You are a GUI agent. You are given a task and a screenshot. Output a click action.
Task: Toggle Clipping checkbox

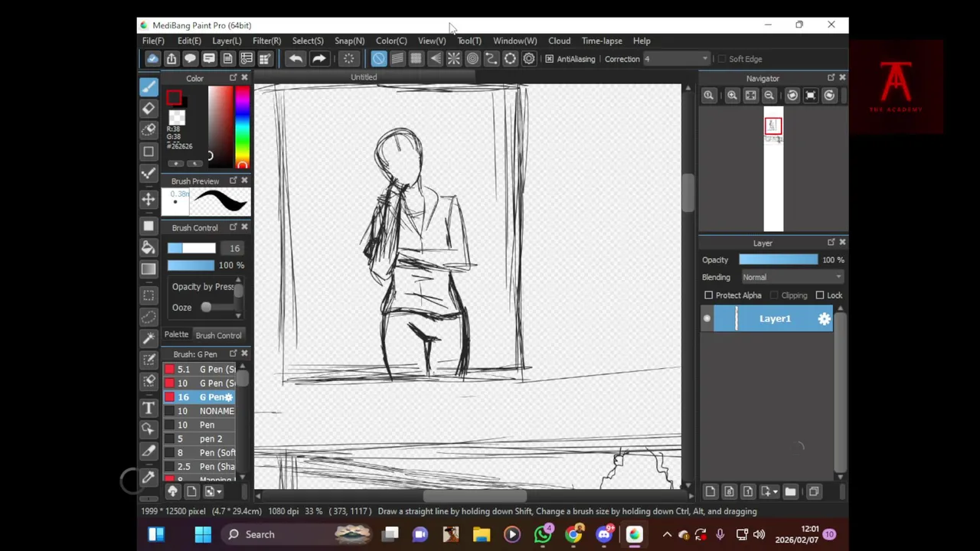pyautogui.click(x=774, y=295)
